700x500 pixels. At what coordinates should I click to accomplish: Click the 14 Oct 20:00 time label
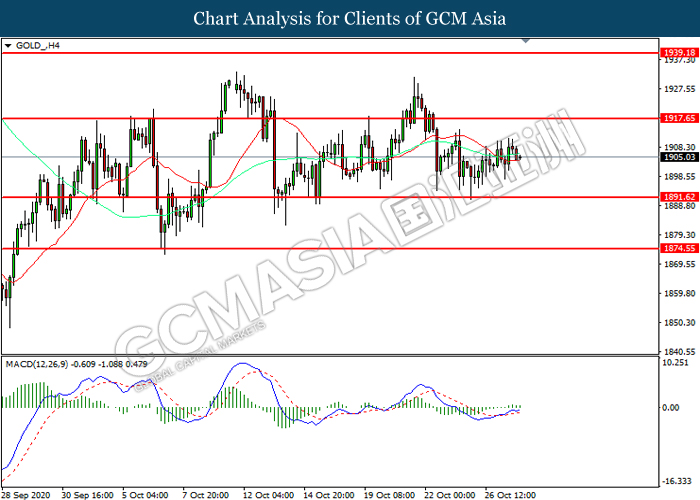pyautogui.click(x=329, y=495)
